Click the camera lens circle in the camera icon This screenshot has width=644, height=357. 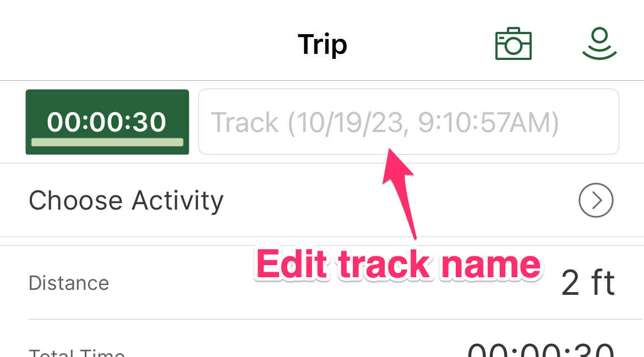coord(514,45)
